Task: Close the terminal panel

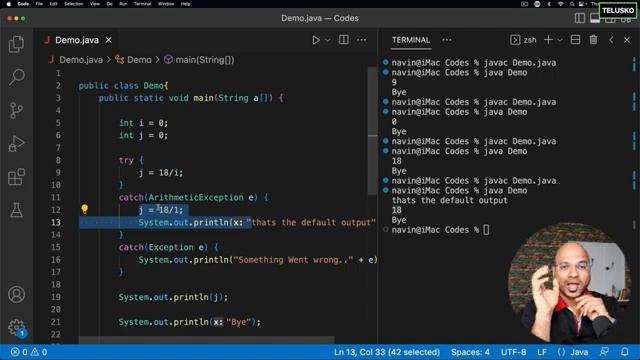Action: click(627, 40)
